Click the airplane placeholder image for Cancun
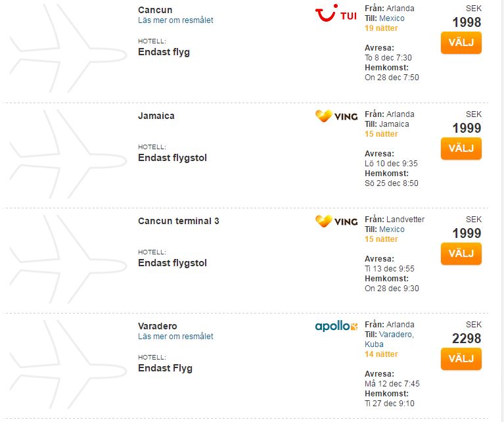The image size is (504, 422). [x=68, y=48]
